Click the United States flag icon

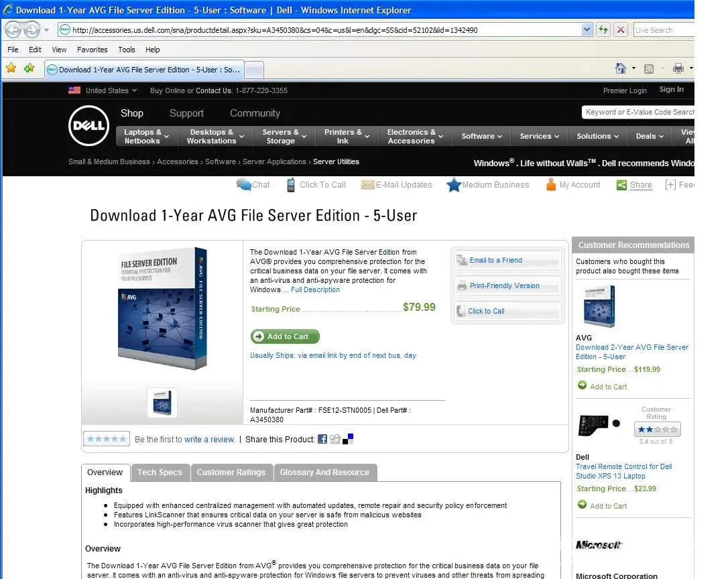(x=74, y=90)
